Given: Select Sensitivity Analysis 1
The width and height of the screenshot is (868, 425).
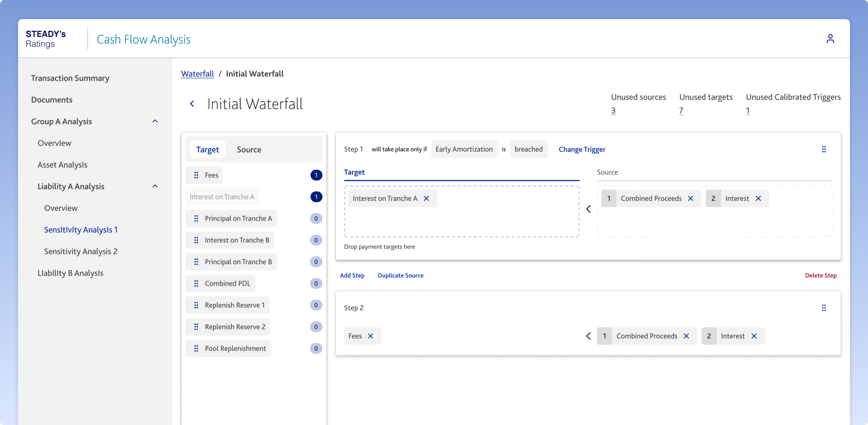Looking at the screenshot, I should click(x=81, y=230).
